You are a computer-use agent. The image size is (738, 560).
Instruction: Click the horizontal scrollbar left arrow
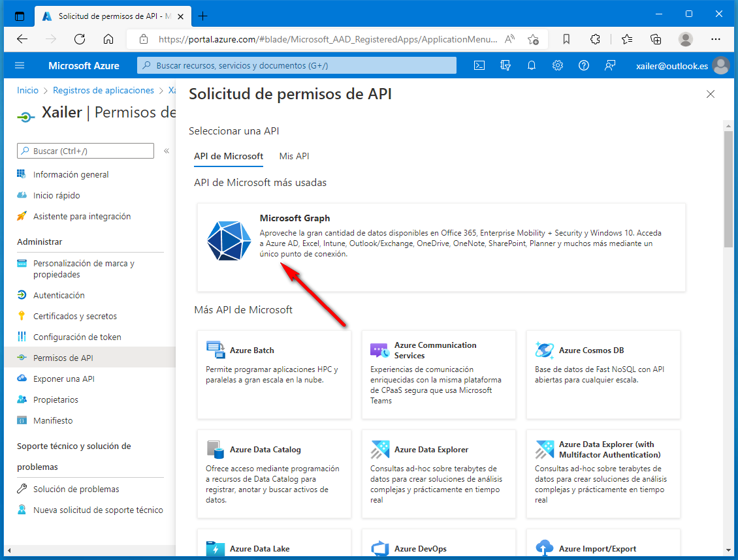pyautogui.click(x=9, y=550)
